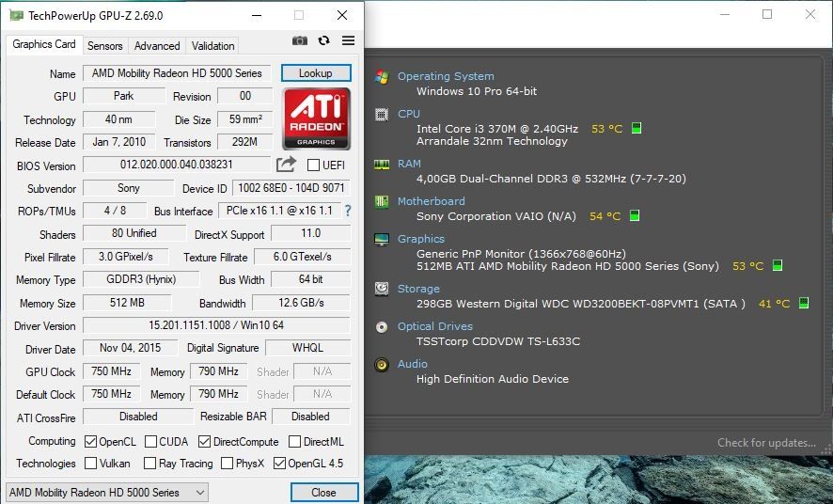
Task: Click the BIOS share/export arrow icon
Action: tap(286, 165)
